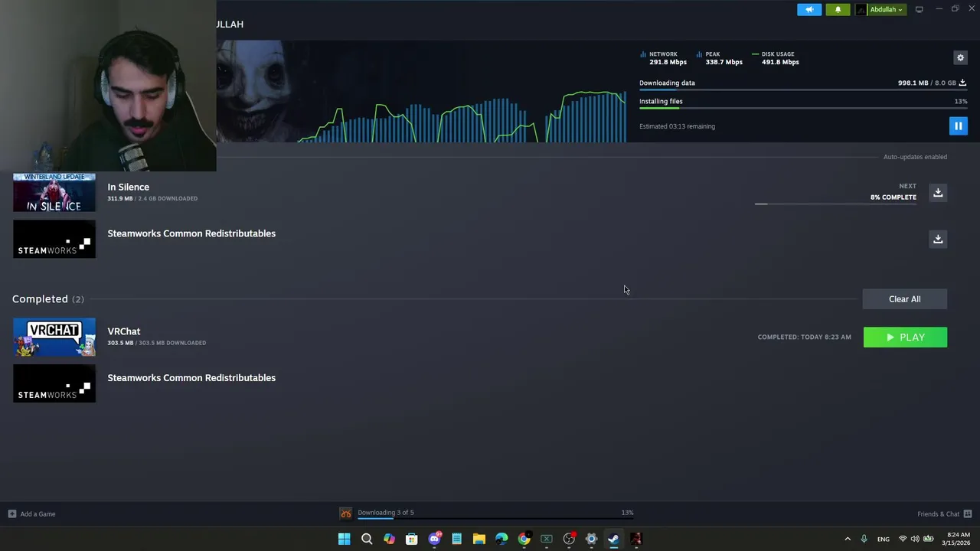This screenshot has width=980, height=551.
Task: Open File Explorer from the taskbar
Action: (479, 539)
